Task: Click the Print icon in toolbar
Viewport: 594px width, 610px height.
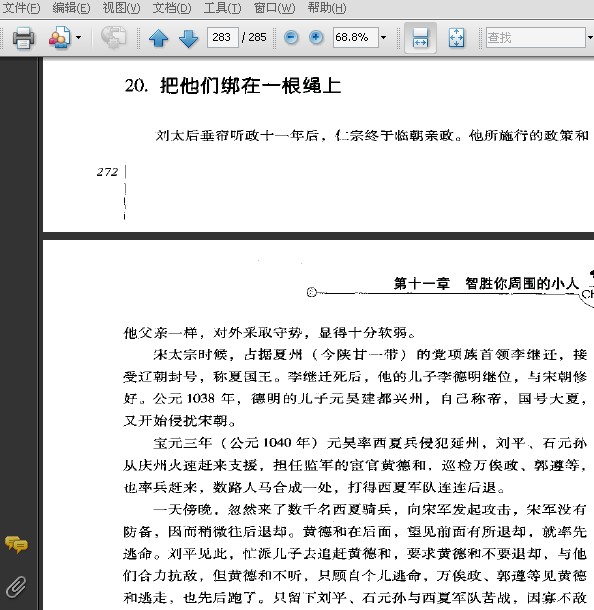Action: pyautogui.click(x=23, y=38)
